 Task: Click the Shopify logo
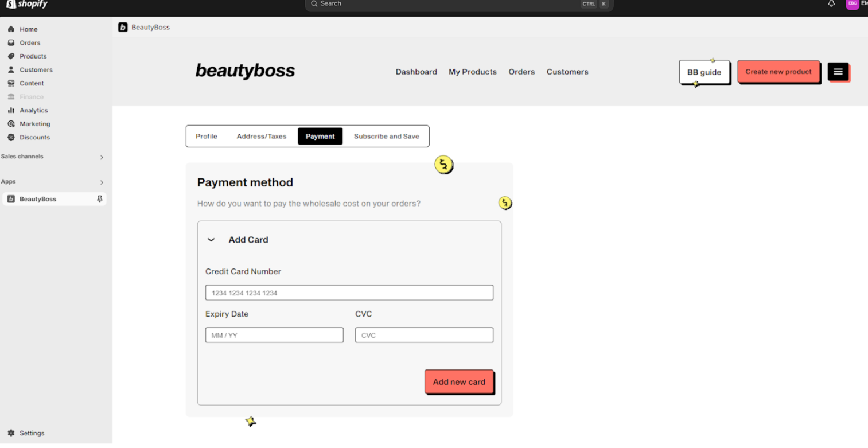tap(26, 4)
